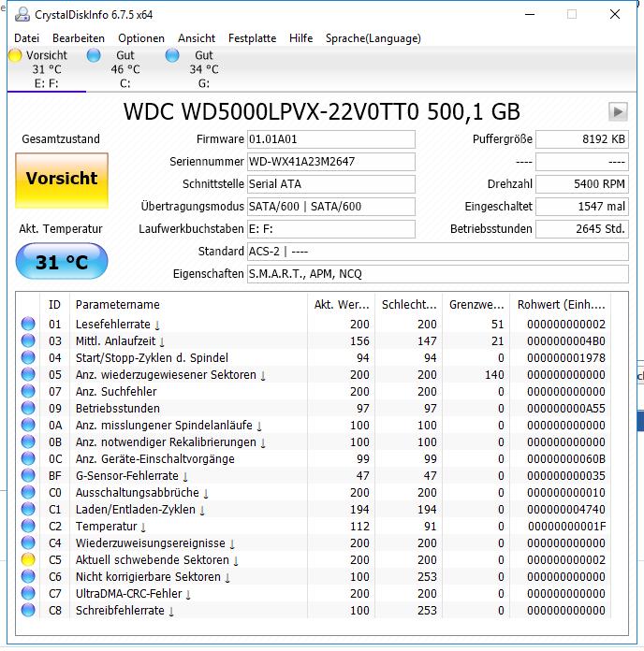Click the Eingeschaltet 1547 mal field

582,207
